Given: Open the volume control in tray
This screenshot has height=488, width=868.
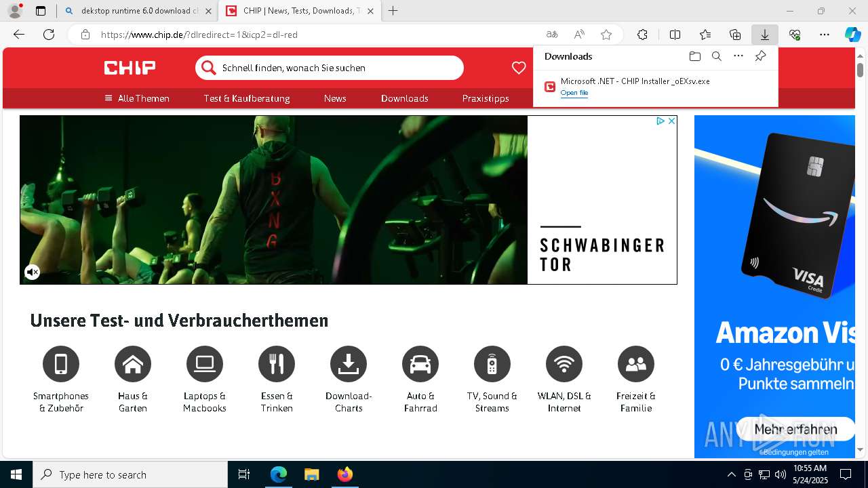Looking at the screenshot, I should [x=781, y=474].
